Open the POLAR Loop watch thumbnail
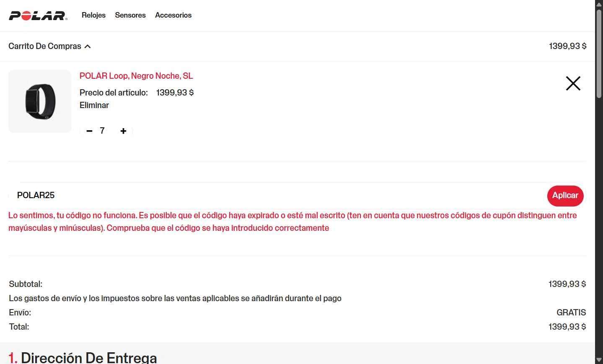 pos(40,101)
